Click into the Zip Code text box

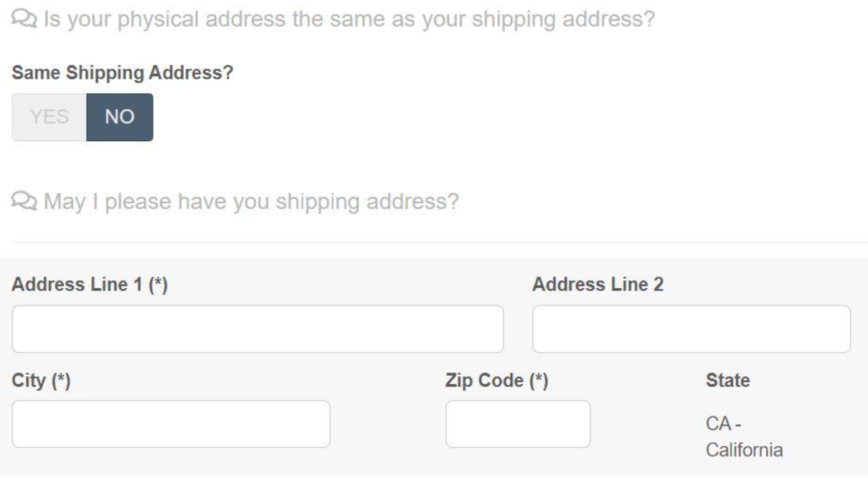[518, 424]
